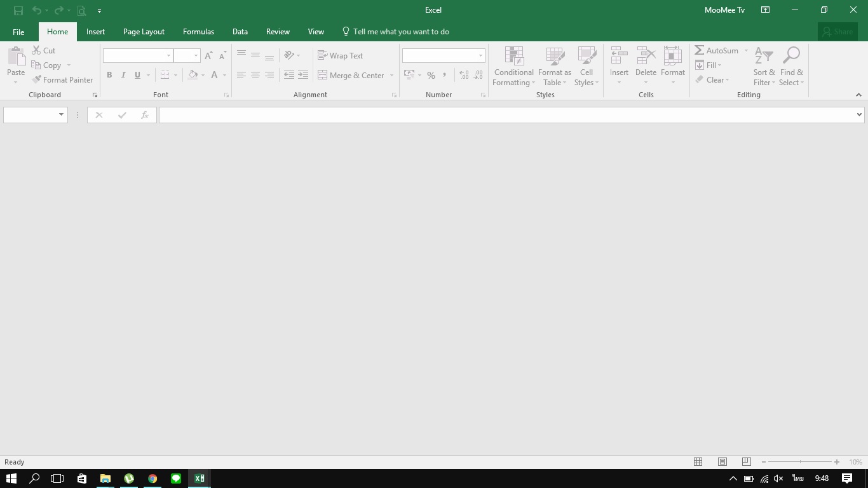868x488 pixels.
Task: Toggle Italic formatting
Action: 123,75
